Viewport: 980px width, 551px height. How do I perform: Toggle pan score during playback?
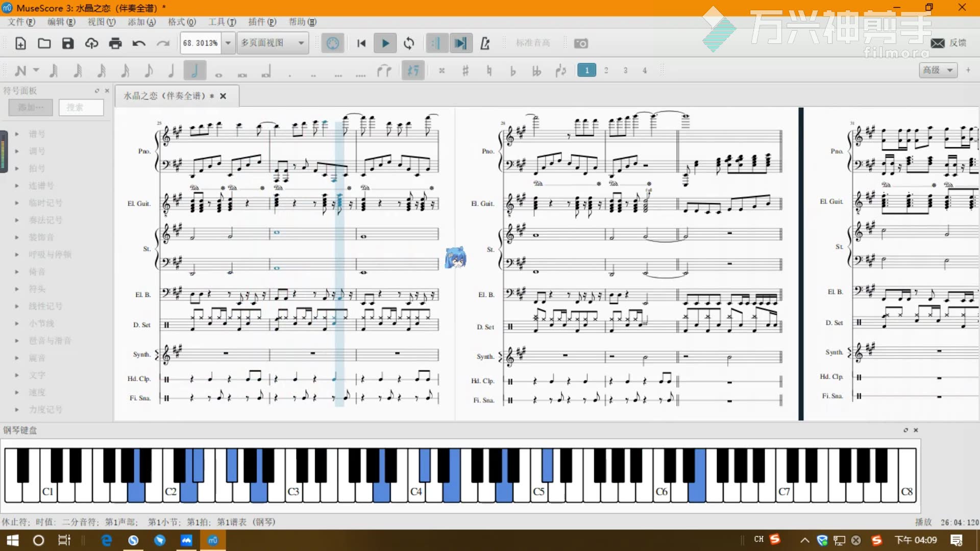point(460,43)
